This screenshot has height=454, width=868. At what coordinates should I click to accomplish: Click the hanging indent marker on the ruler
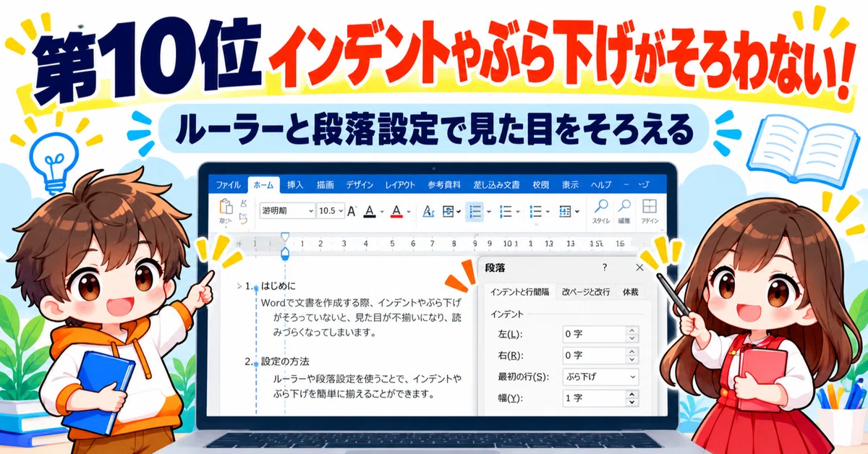[285, 253]
